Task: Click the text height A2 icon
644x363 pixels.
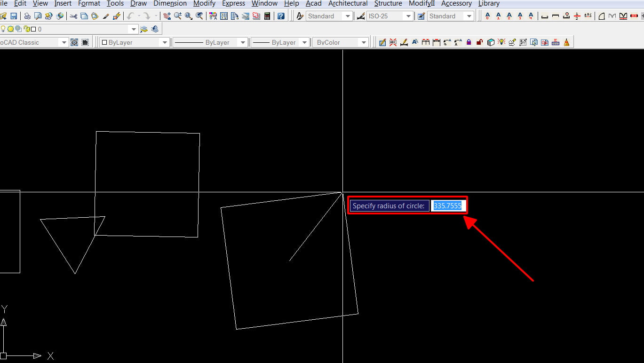Action: (x=509, y=16)
